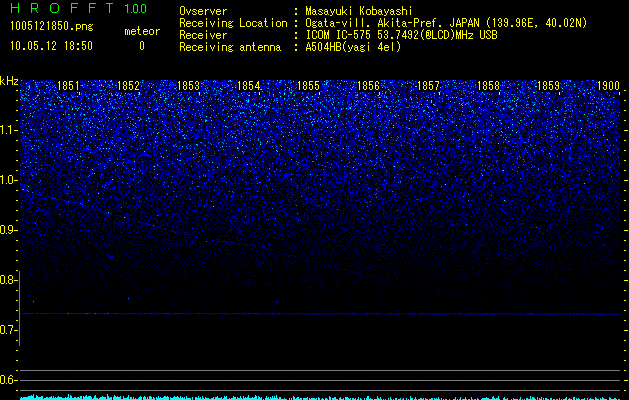
Task: Click the 0.8 kHz axis label
Action: click(9, 280)
